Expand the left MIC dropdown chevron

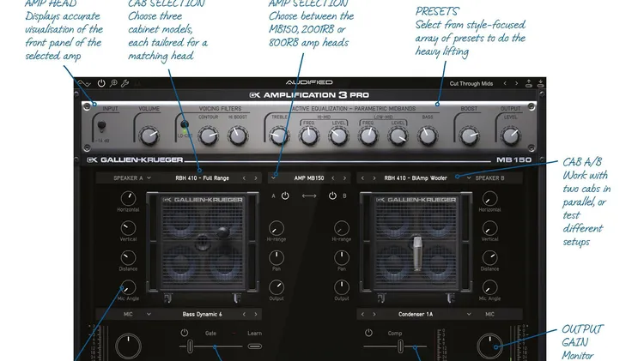pyautogui.click(x=149, y=314)
